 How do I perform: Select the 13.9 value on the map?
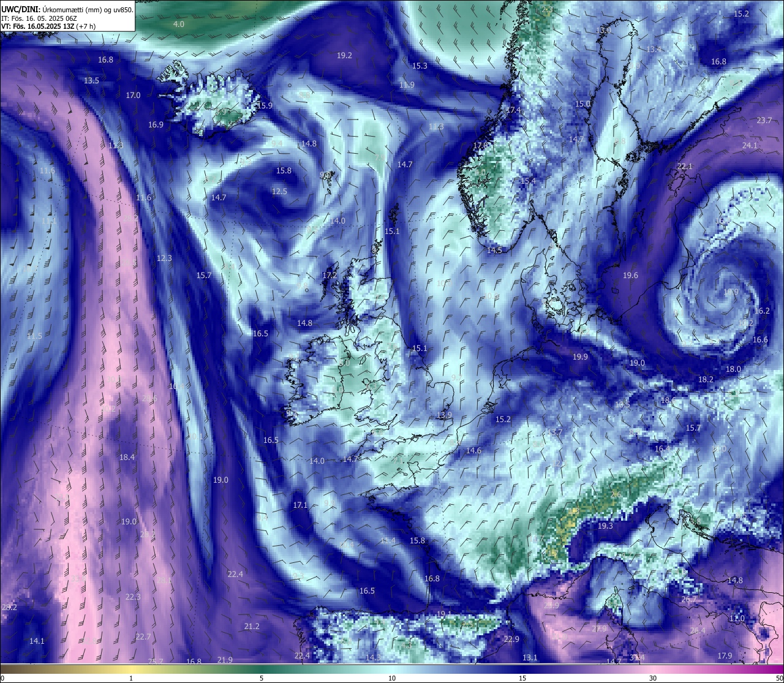[444, 415]
